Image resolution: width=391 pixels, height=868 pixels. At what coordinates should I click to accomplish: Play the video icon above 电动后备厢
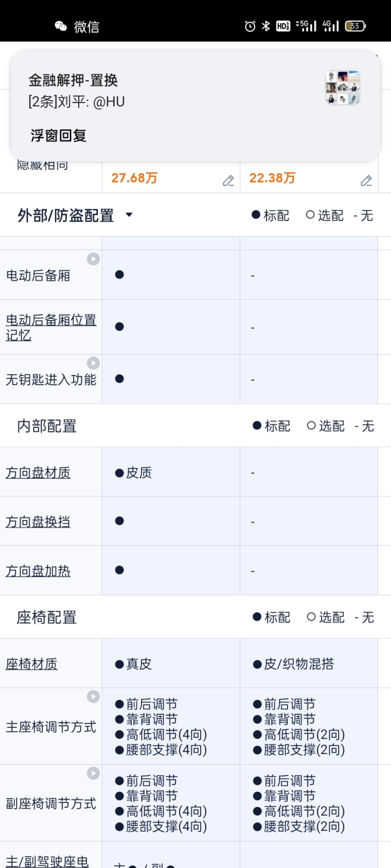(93, 259)
